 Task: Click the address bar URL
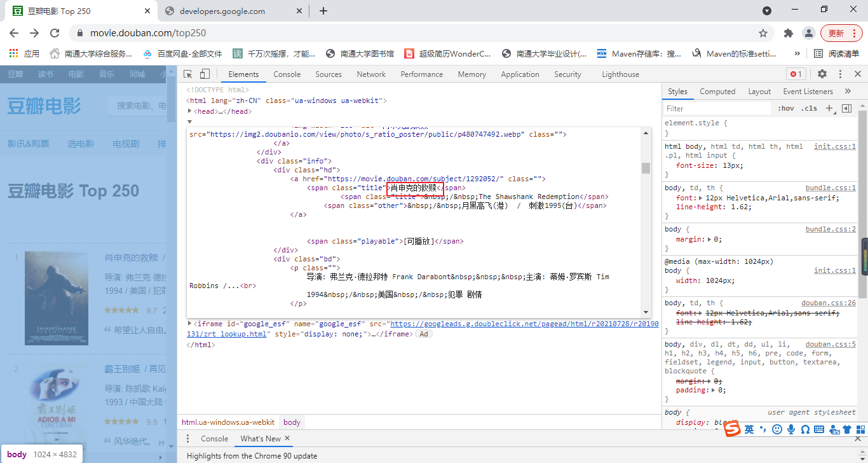148,33
